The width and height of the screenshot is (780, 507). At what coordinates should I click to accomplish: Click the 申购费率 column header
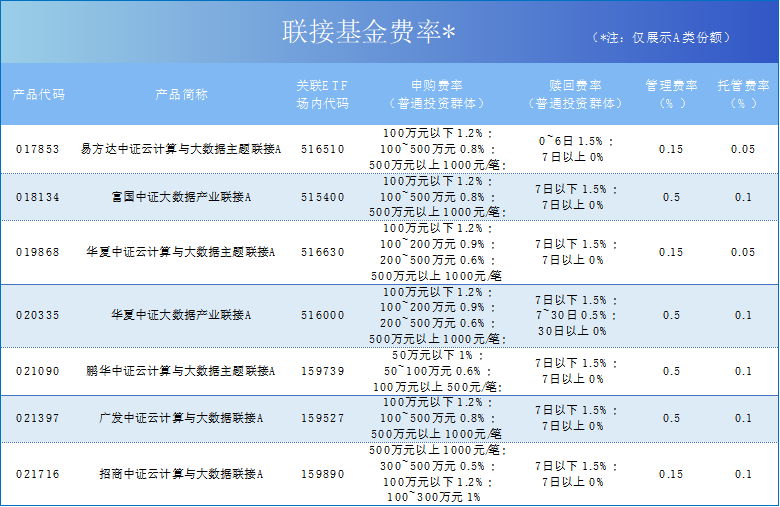[436, 94]
